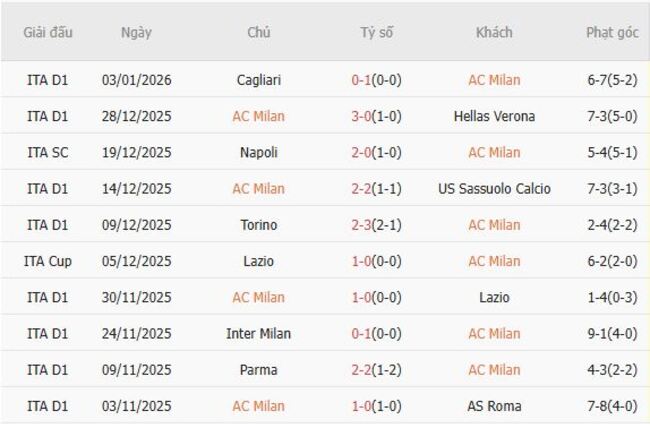Click the Torino team link

pyautogui.click(x=259, y=225)
